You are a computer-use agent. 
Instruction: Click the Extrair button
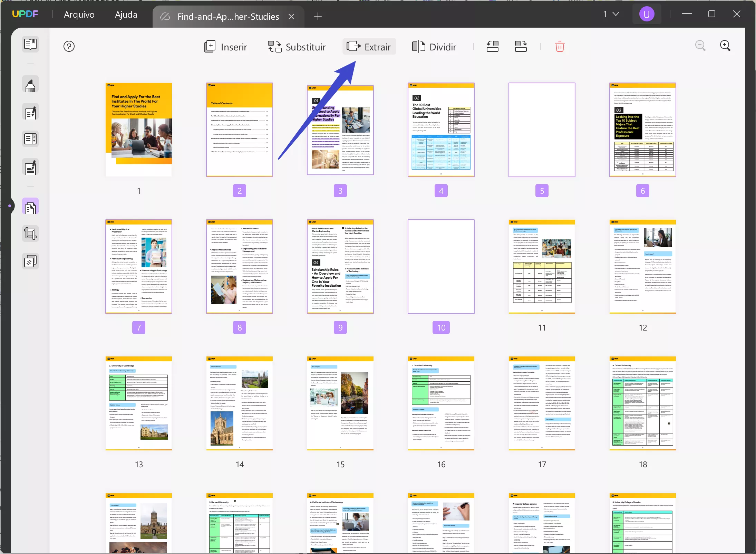pyautogui.click(x=369, y=47)
